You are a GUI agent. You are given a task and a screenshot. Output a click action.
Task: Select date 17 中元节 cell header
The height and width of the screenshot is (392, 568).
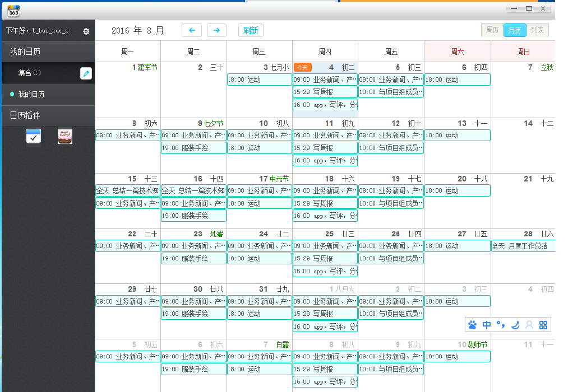coord(274,179)
